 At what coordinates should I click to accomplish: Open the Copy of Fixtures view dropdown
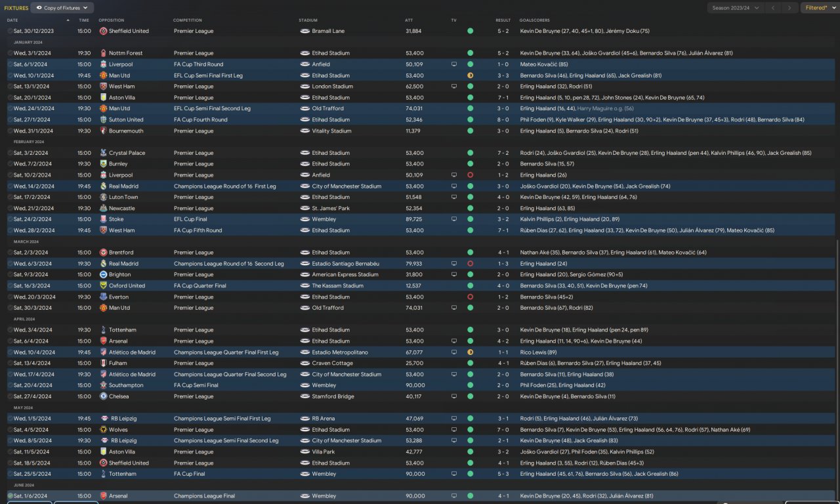(62, 8)
